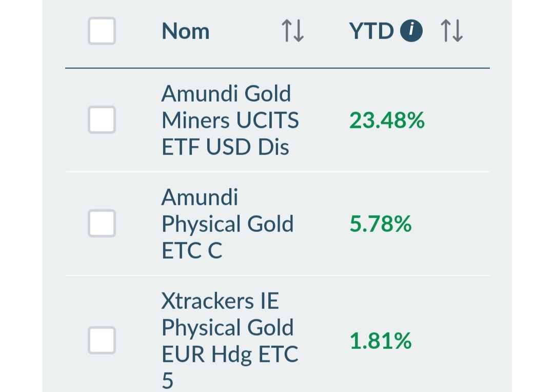Click the 5.78% YTD value

tap(381, 224)
